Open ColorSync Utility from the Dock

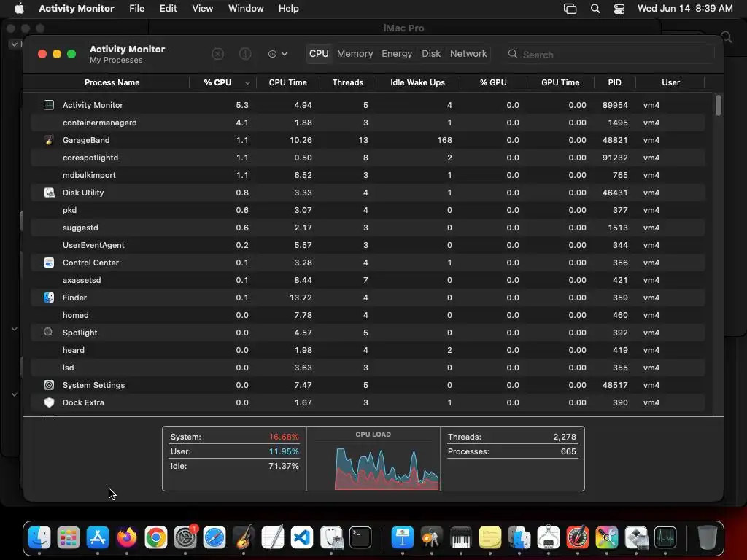point(606,537)
